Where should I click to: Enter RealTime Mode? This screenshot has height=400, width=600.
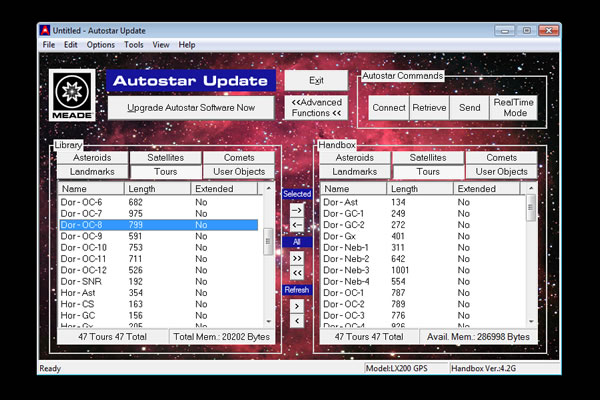(514, 108)
